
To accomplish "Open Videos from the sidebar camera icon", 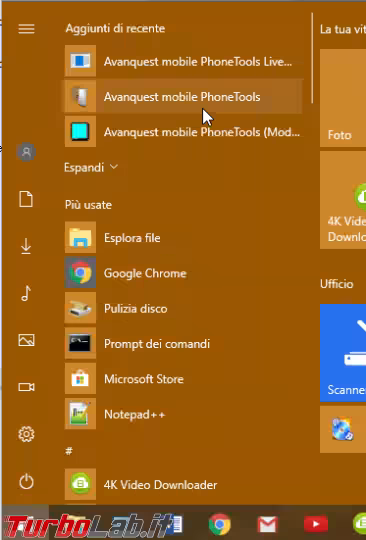I will coord(26,387).
